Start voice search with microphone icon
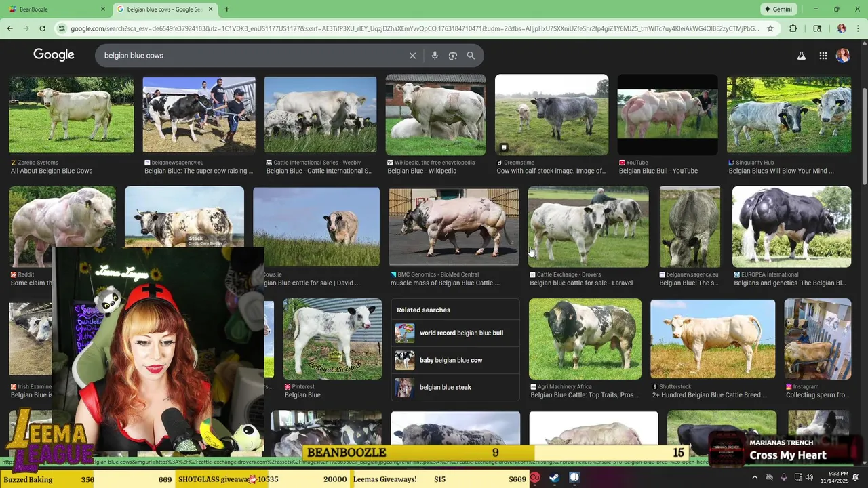 tap(435, 56)
